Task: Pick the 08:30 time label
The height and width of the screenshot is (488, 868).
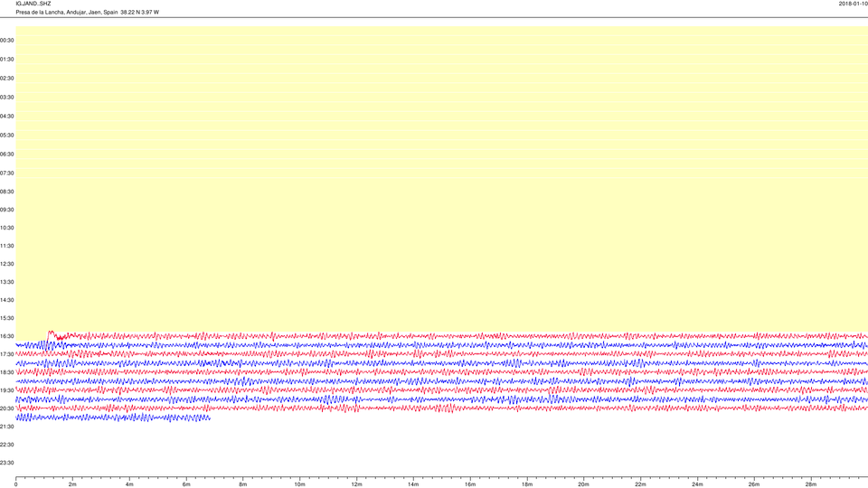Action: click(x=6, y=192)
